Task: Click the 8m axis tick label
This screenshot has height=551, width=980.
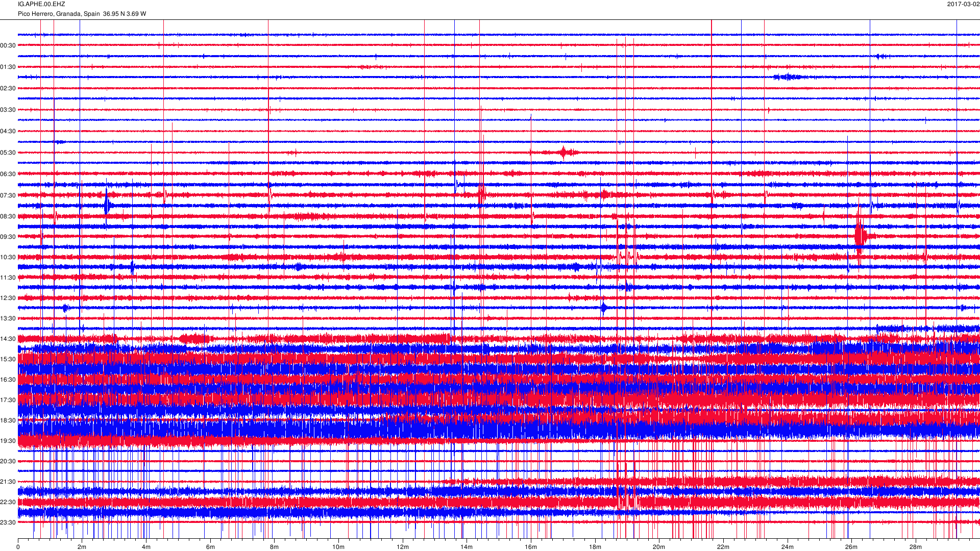Action: point(274,547)
